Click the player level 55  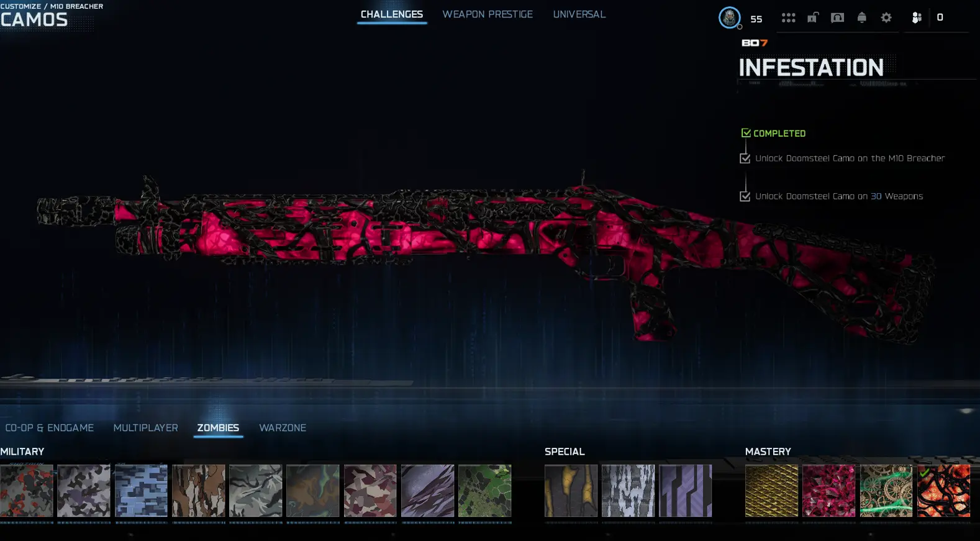[x=756, y=19]
